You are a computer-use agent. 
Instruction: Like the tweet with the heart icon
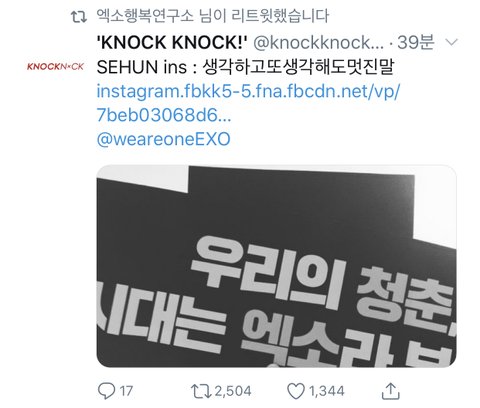click(x=296, y=391)
